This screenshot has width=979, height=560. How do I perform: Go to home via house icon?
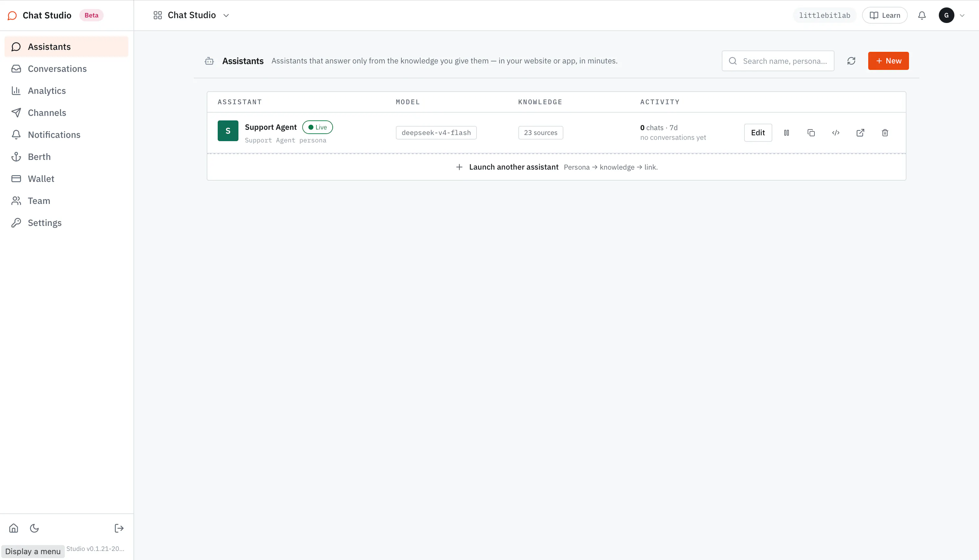coord(14,528)
